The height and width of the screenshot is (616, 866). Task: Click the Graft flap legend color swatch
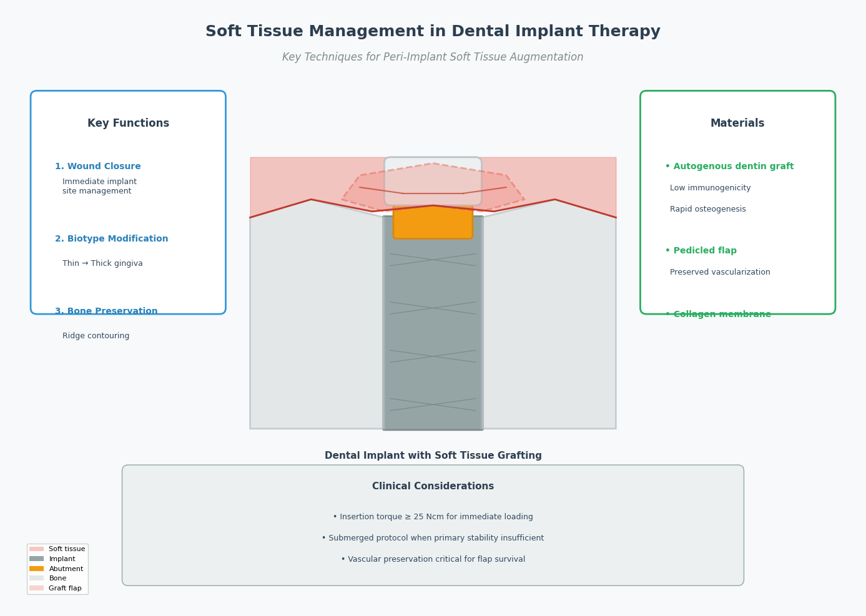click(37, 588)
